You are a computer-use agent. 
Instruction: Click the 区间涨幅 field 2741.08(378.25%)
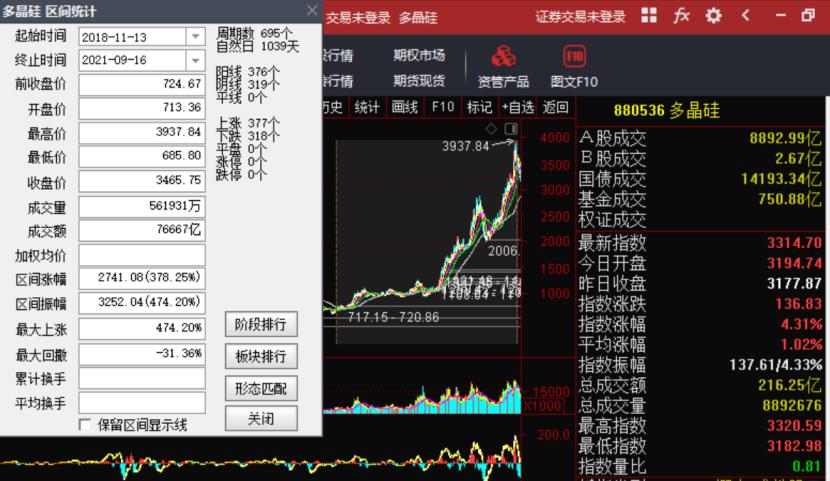[x=142, y=279]
